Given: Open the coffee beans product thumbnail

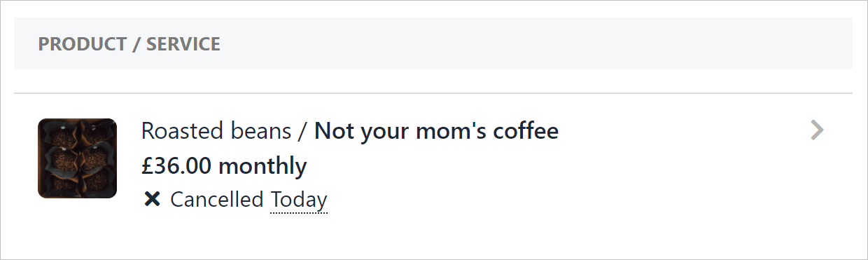Looking at the screenshot, I should [x=77, y=158].
